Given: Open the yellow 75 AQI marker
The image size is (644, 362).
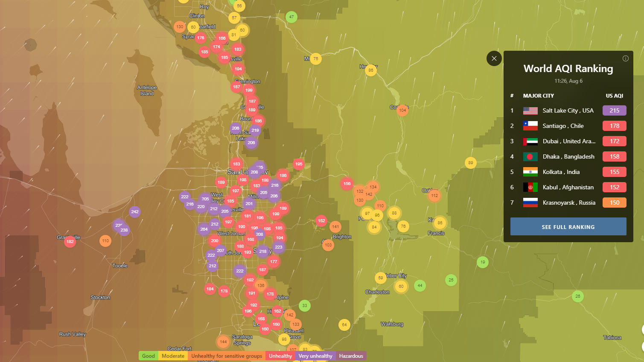Looking at the screenshot, I should point(316,59).
